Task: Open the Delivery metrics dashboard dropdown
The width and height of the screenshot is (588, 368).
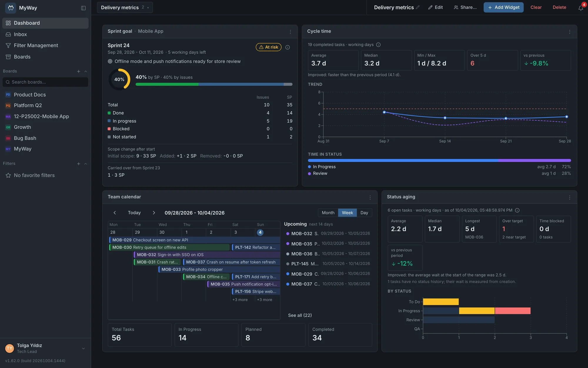Action: click(x=125, y=7)
